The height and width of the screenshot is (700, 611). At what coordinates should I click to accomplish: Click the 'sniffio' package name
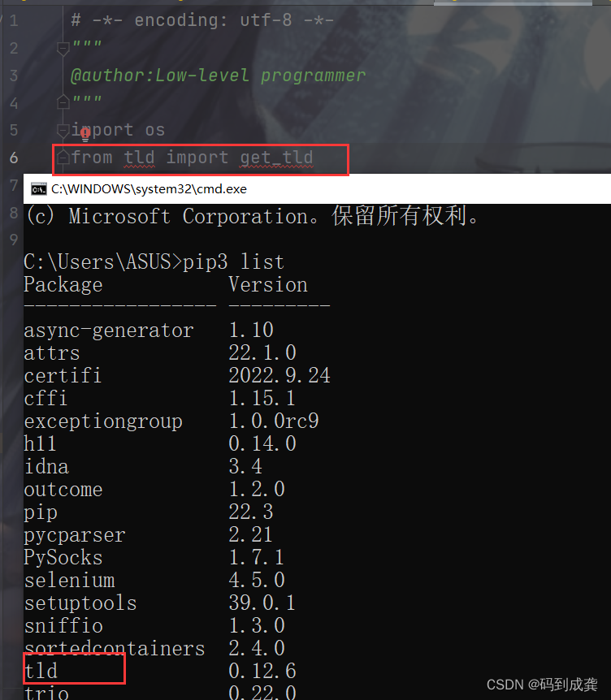(63, 625)
